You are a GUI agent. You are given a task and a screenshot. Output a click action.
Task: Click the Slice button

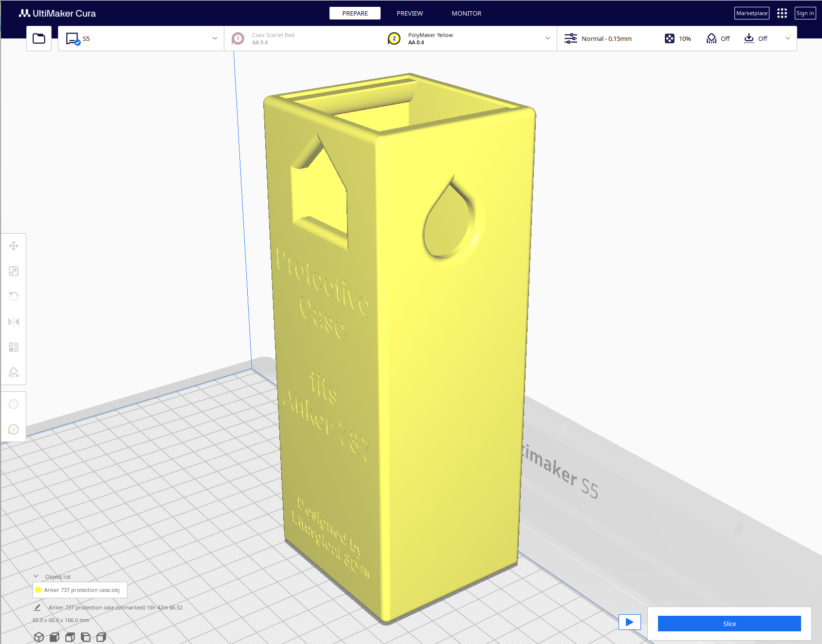pos(729,624)
